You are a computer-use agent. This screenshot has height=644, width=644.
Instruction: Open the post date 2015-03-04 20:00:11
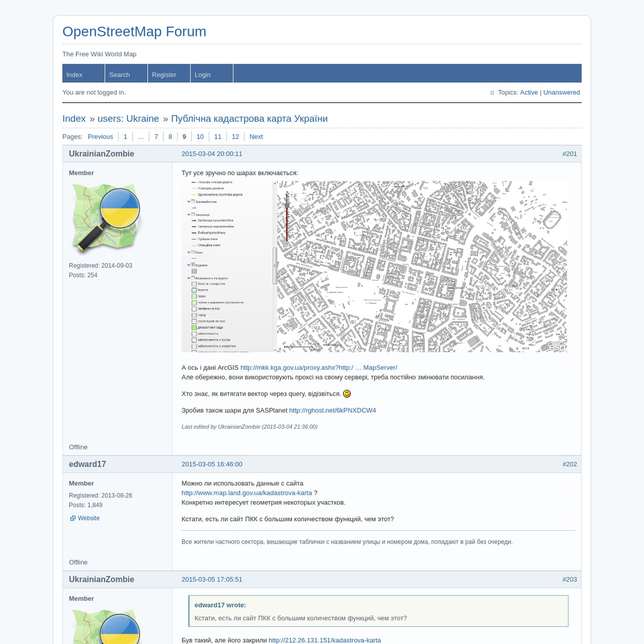212,154
